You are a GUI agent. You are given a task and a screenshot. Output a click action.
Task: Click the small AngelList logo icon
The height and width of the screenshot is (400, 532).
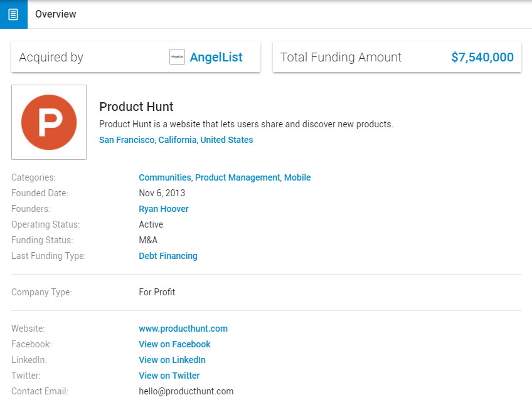pyautogui.click(x=177, y=57)
